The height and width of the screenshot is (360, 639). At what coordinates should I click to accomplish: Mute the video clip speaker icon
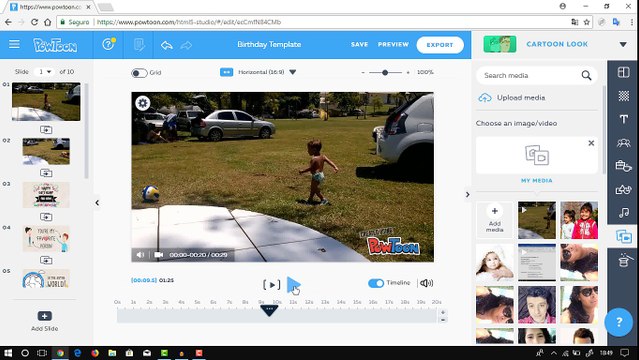click(x=140, y=255)
